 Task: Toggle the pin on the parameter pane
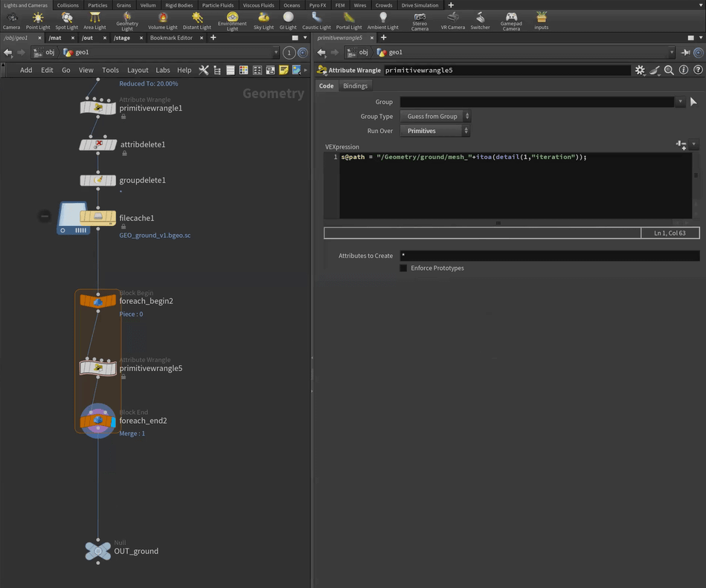pos(685,53)
